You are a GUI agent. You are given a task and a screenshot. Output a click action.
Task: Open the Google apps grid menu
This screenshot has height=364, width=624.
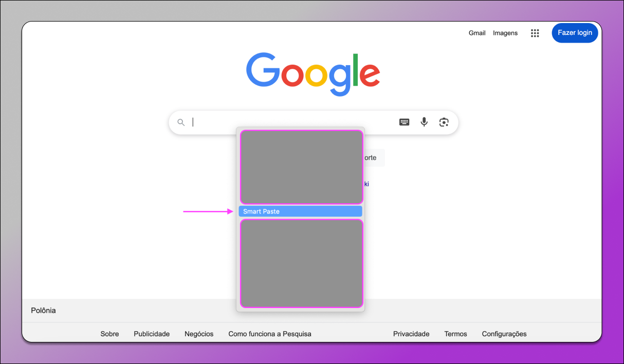point(535,33)
